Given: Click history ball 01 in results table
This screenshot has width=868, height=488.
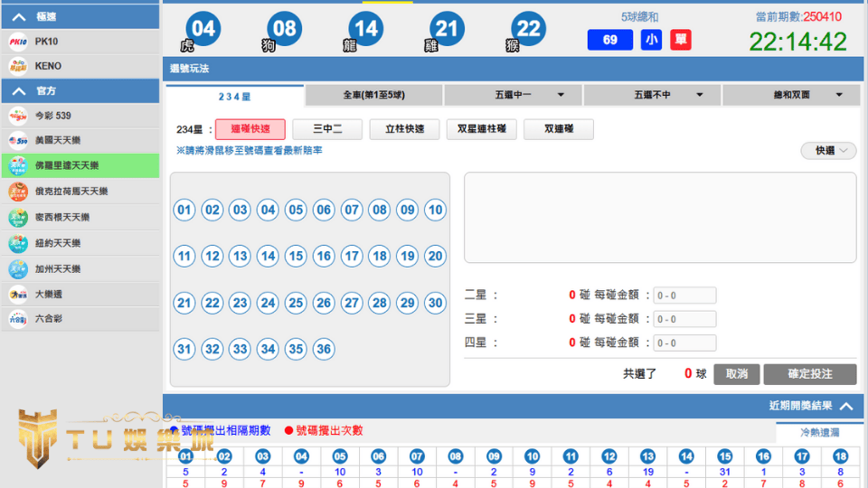Looking at the screenshot, I should [x=185, y=456].
